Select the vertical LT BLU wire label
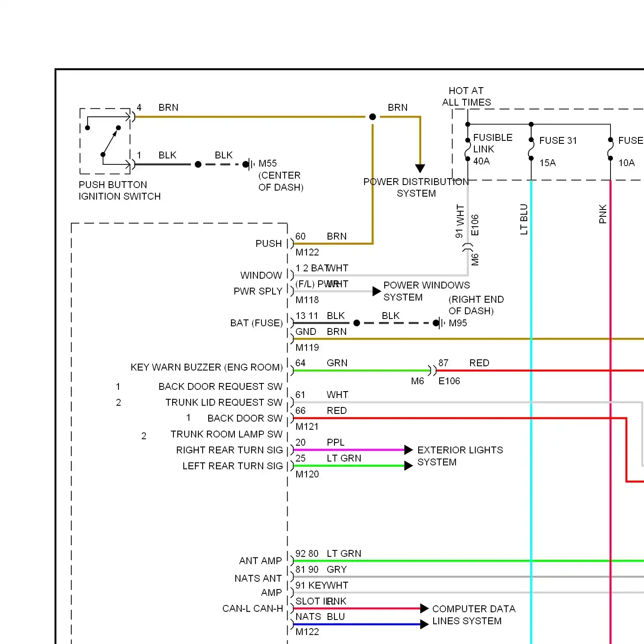 click(524, 219)
